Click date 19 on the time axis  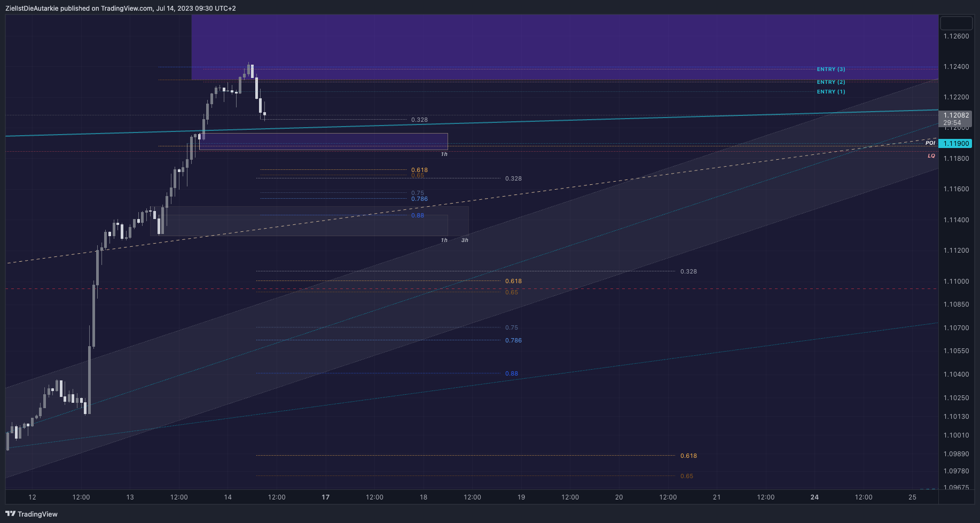[521, 497]
